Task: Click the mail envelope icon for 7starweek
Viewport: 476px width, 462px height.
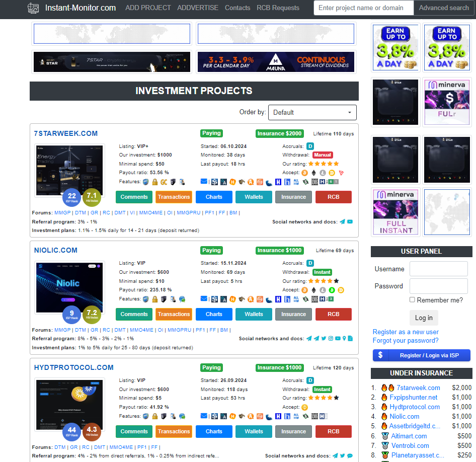Action: coord(204,182)
